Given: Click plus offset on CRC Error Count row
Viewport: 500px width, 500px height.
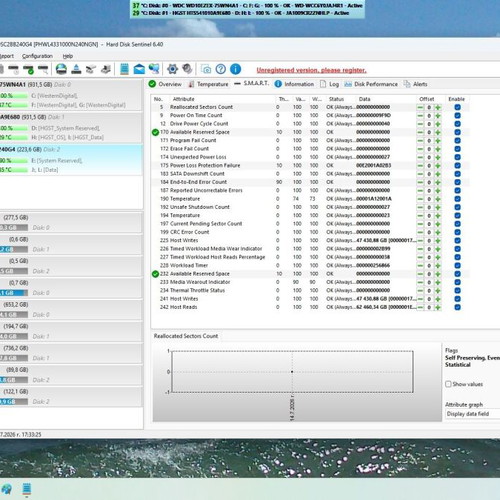Looking at the screenshot, I should pyautogui.click(x=438, y=232).
